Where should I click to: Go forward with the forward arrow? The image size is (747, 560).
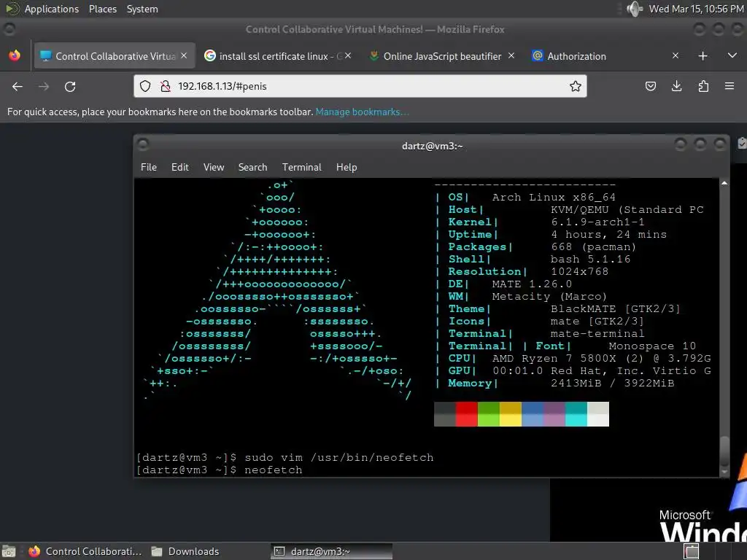coord(44,87)
